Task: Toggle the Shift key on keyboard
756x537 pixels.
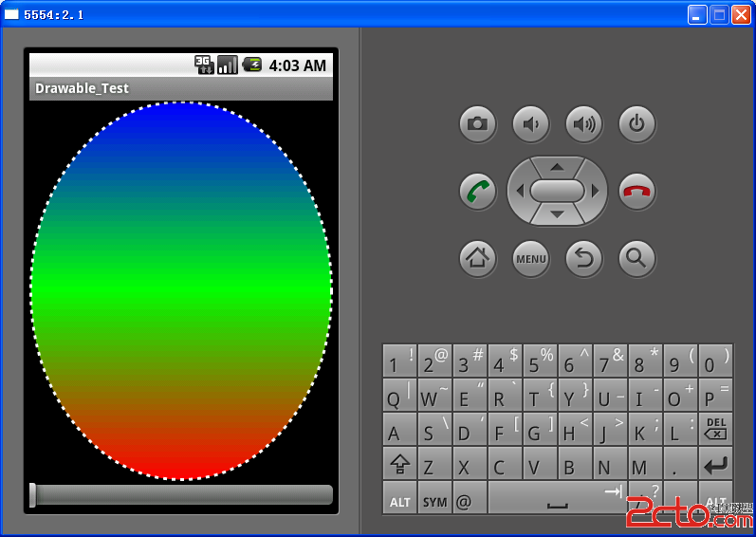Action: (x=399, y=465)
